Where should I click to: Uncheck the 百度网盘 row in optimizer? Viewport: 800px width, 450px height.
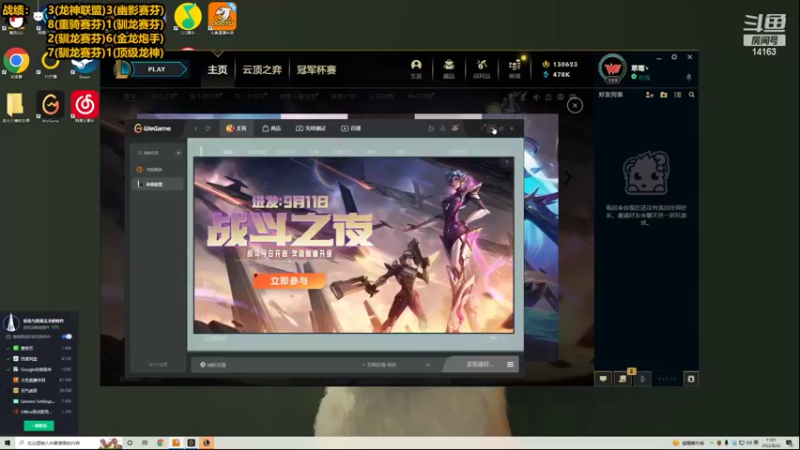pos(8,359)
